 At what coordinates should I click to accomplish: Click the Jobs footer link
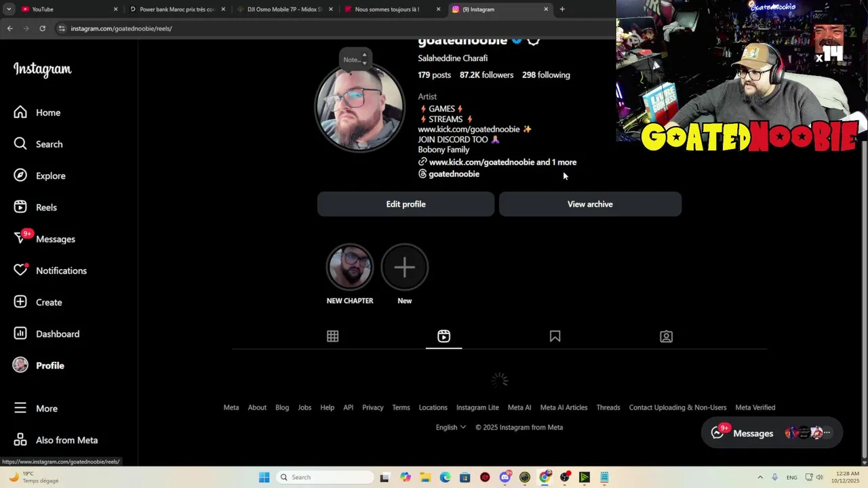[x=304, y=407]
